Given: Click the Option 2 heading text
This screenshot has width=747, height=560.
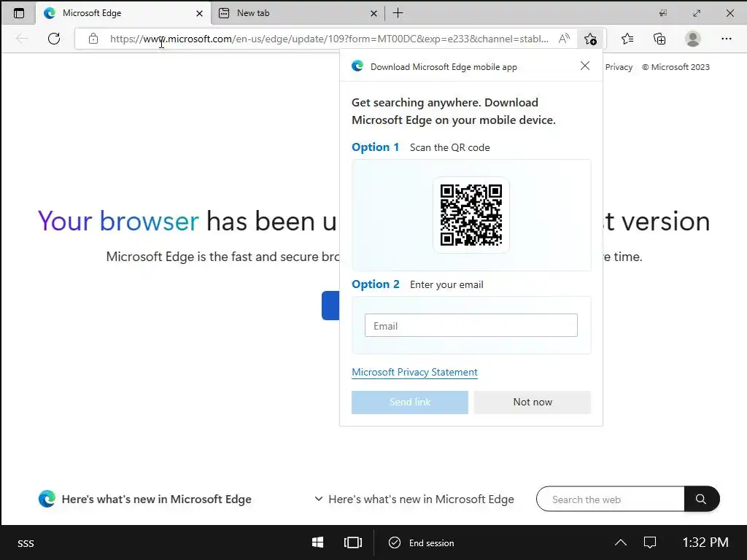Looking at the screenshot, I should (376, 284).
